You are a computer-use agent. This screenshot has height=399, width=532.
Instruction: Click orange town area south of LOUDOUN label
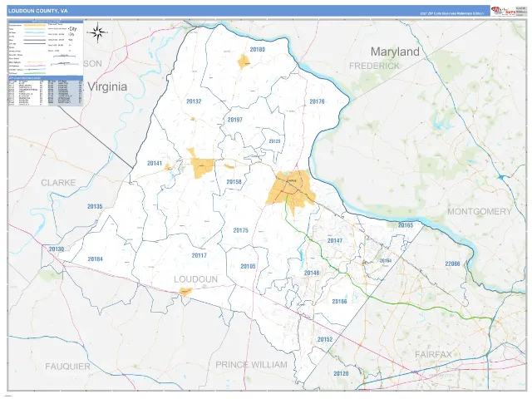tap(185, 292)
